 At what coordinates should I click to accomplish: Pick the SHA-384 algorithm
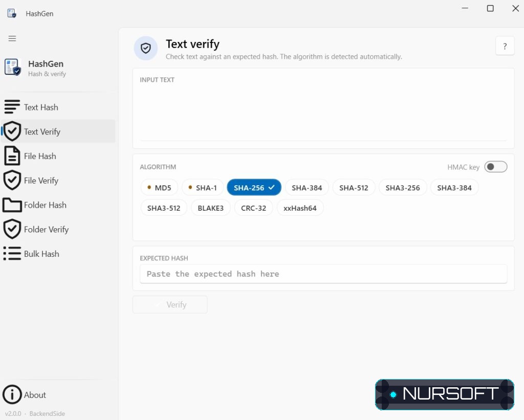307,188
